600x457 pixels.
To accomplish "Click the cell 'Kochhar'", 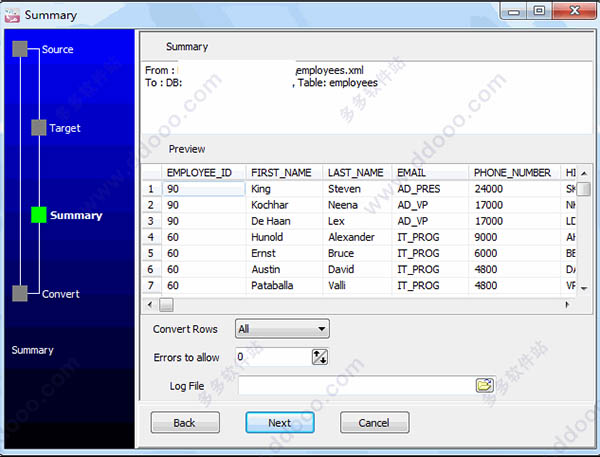I will (284, 205).
